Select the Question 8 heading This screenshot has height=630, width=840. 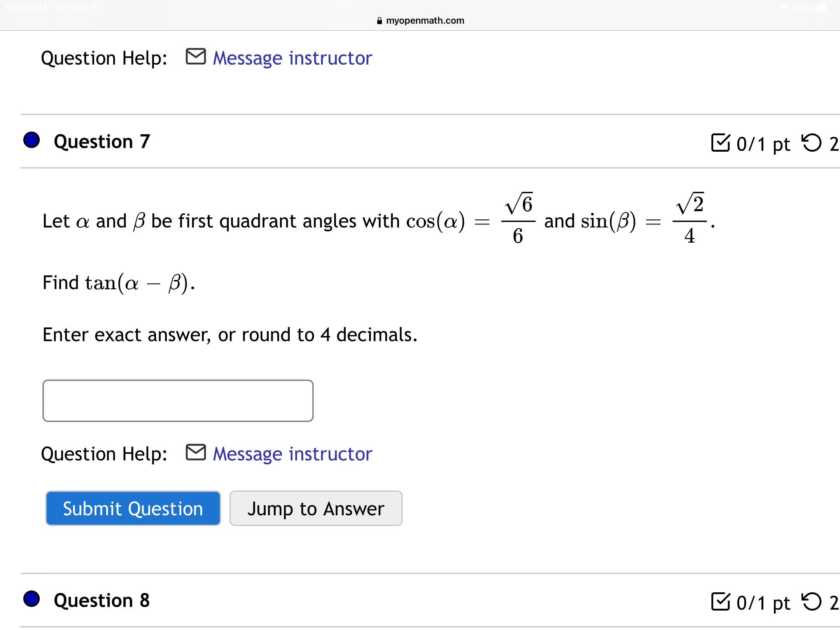(102, 600)
